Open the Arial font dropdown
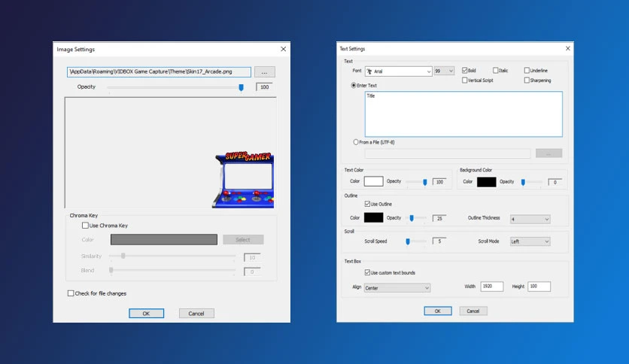This screenshot has width=629, height=364. (398, 71)
